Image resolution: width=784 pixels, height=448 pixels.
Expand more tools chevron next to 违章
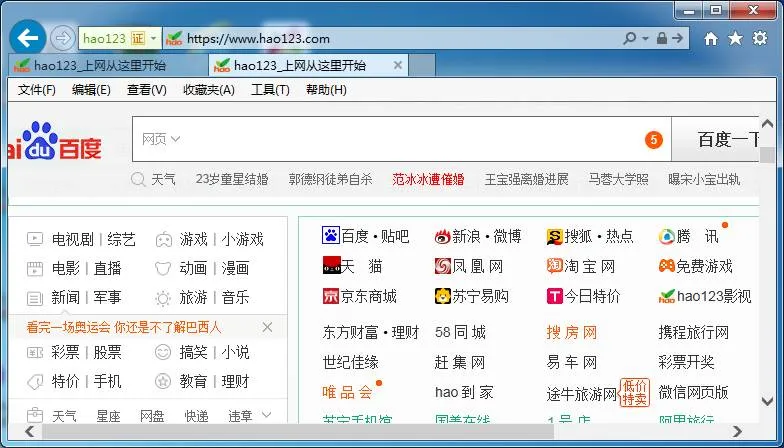click(x=266, y=414)
